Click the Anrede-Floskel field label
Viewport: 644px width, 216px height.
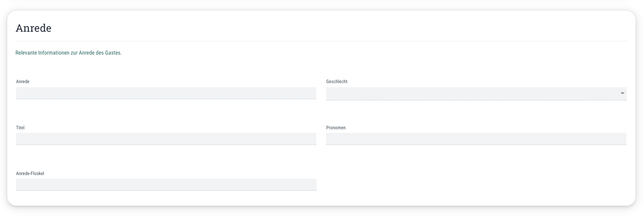click(x=30, y=173)
